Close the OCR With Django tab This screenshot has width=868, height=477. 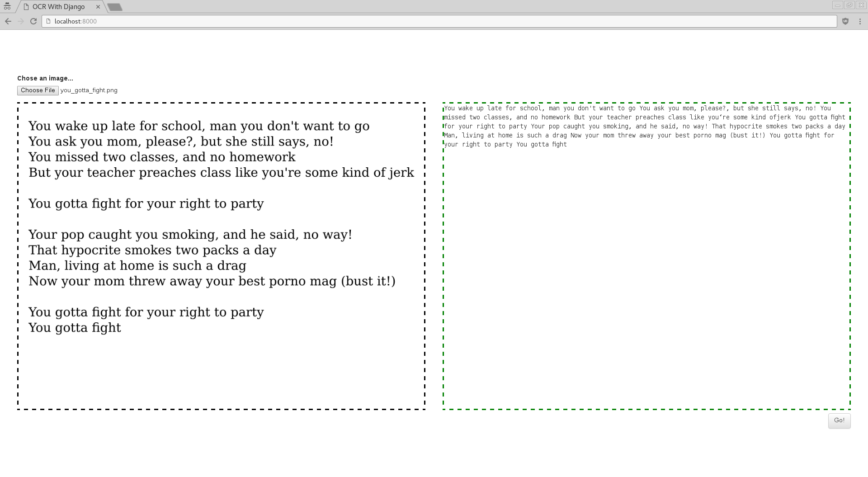[98, 7]
